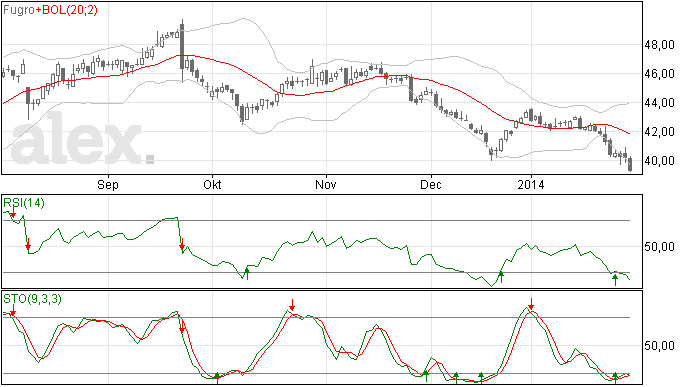The width and height of the screenshot is (690, 387).
Task: Click the 46,00 price axis label
Action: [659, 74]
